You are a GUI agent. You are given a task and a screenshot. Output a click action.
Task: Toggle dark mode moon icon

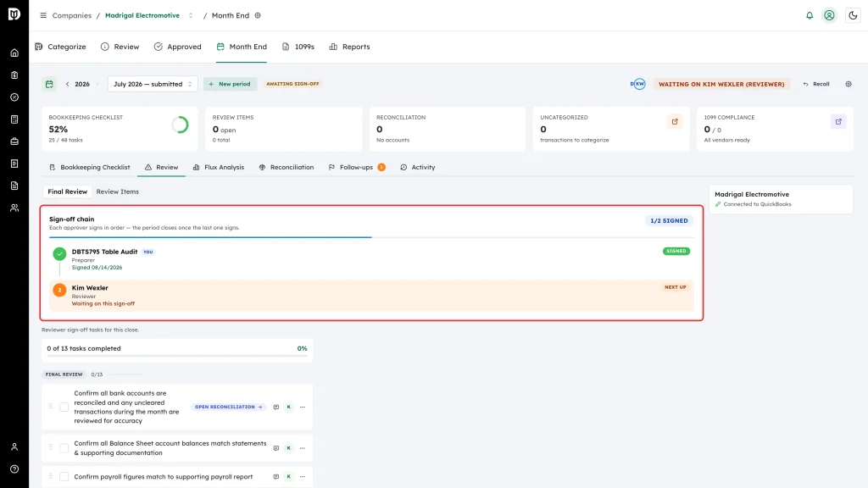click(x=853, y=15)
